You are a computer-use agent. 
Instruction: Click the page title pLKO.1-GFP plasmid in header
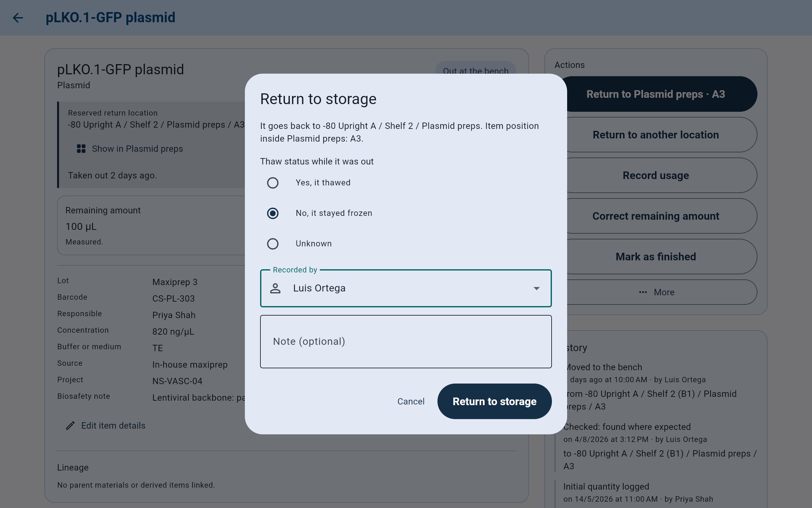click(110, 17)
